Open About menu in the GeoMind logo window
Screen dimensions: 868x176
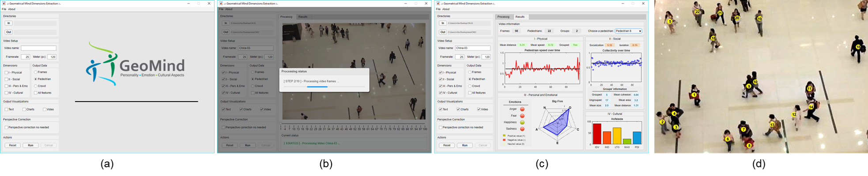tap(12, 9)
